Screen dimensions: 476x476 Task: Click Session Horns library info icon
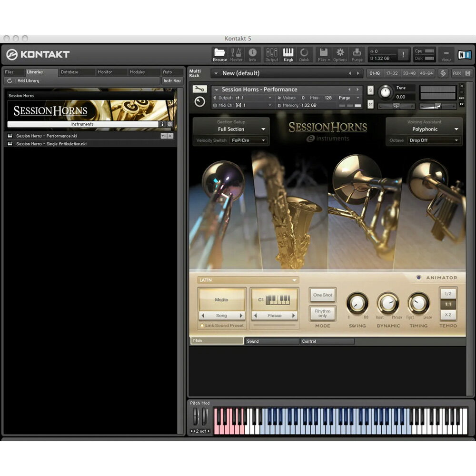[x=162, y=124]
